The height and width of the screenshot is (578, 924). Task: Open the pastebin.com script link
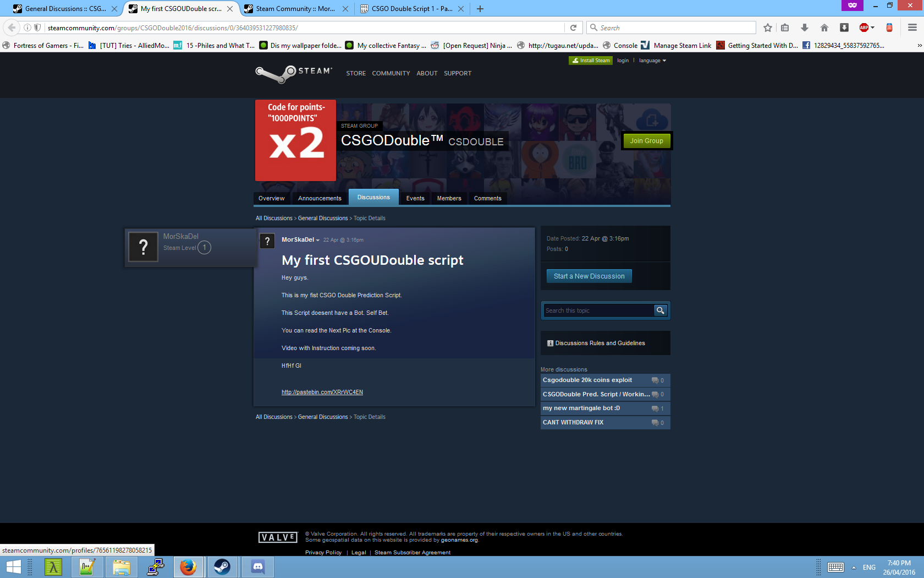tap(322, 392)
